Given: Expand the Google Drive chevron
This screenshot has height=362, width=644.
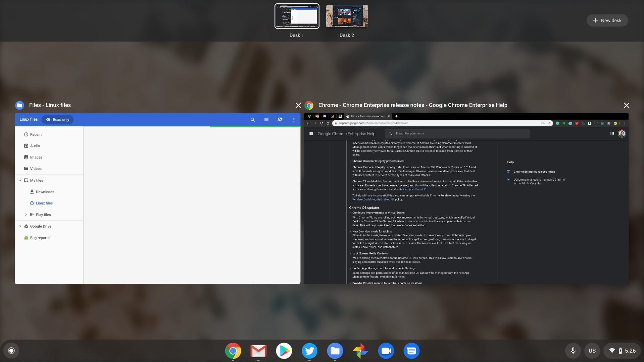Looking at the screenshot, I should pyautogui.click(x=20, y=226).
